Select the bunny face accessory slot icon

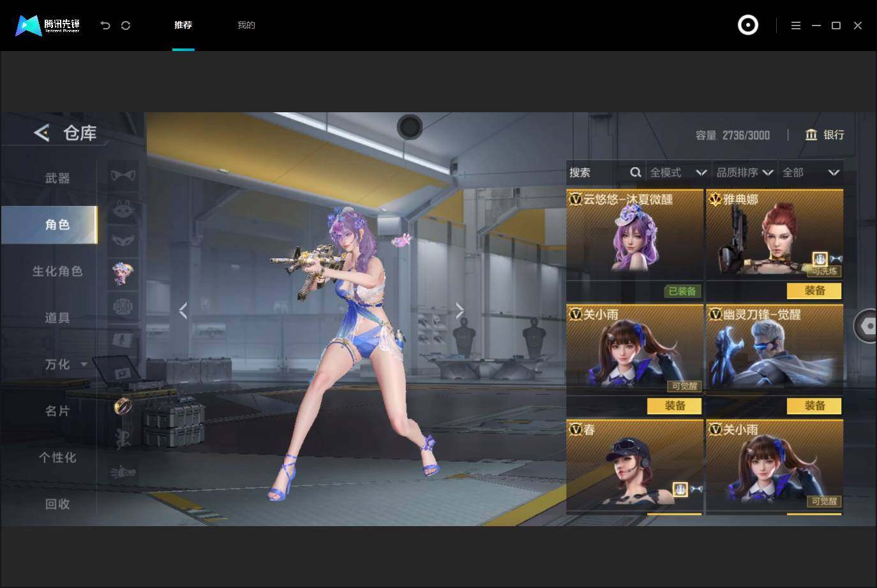click(123, 208)
